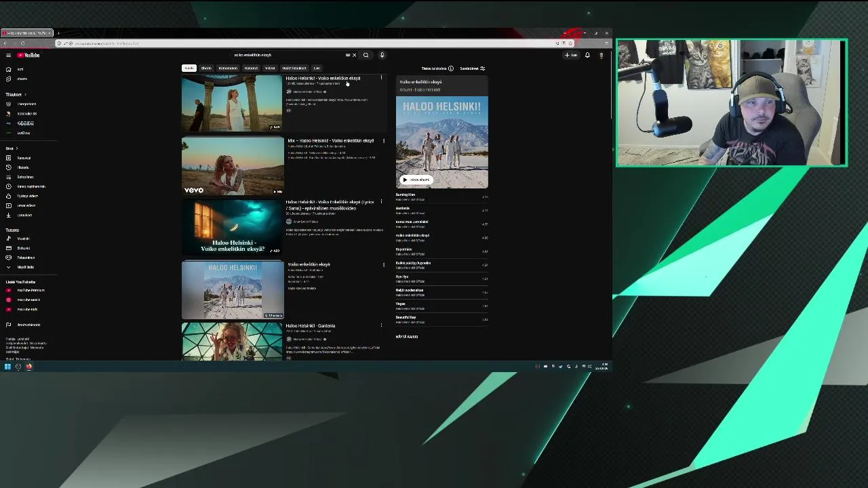Viewport: 868px width, 488px height.
Task: Play Beautiful Day in the album track list
Action: click(x=441, y=319)
